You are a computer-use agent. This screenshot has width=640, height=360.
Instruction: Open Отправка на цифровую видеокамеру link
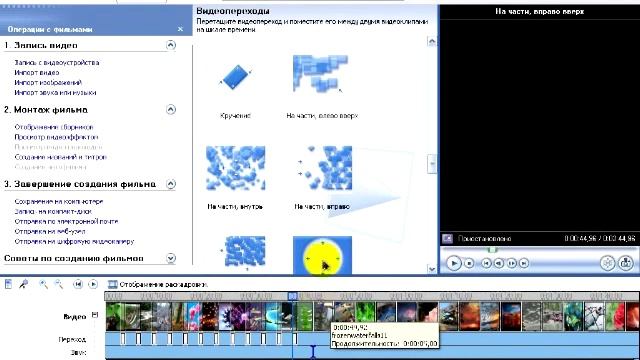pos(74,241)
